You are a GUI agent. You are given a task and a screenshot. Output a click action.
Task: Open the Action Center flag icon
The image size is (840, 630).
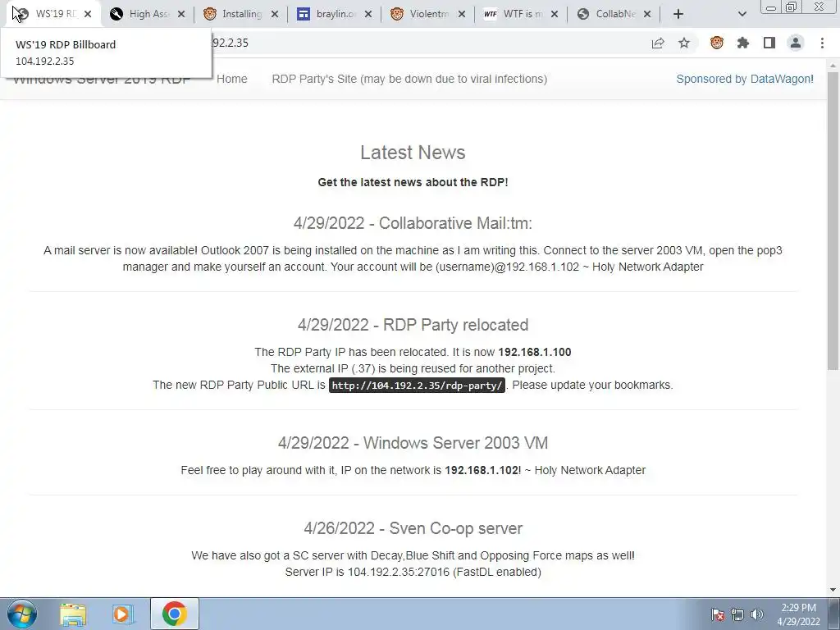pos(718,614)
